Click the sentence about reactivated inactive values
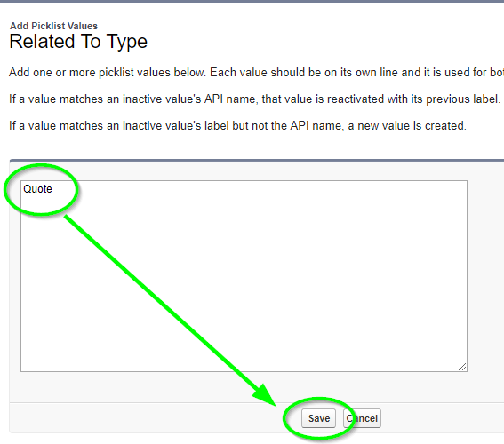The width and height of the screenshot is (504, 444). click(x=254, y=99)
